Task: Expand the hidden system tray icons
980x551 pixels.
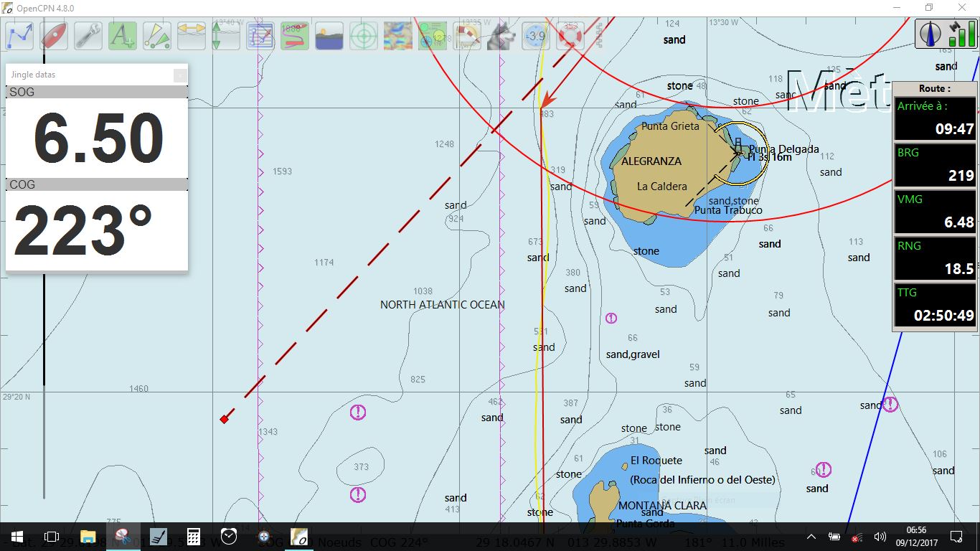Action: coord(811,537)
